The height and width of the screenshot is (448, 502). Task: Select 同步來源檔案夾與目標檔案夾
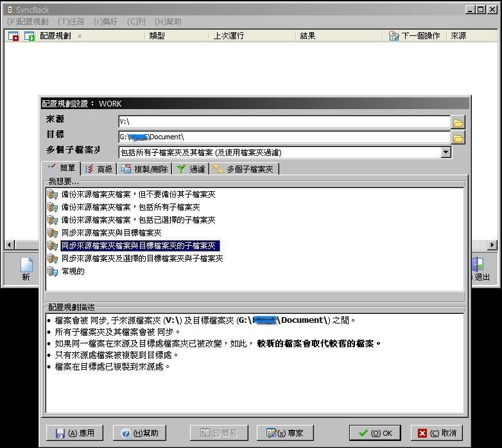click(112, 232)
